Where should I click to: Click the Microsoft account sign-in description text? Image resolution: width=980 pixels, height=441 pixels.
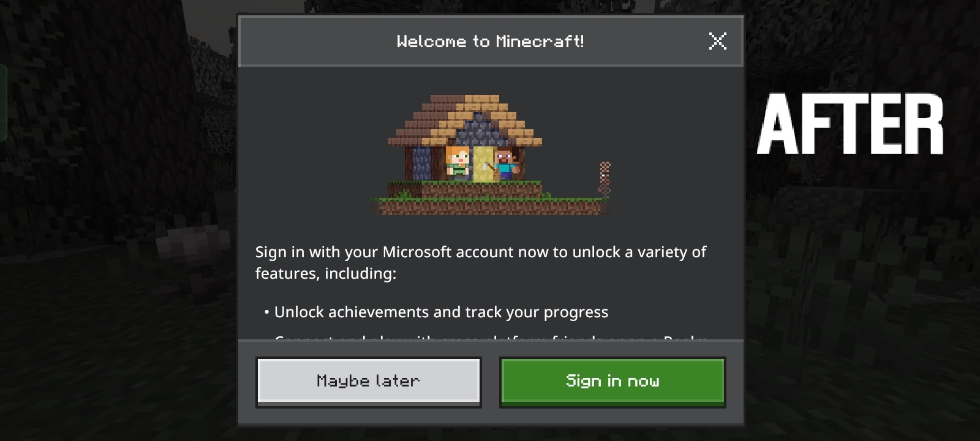point(481,262)
